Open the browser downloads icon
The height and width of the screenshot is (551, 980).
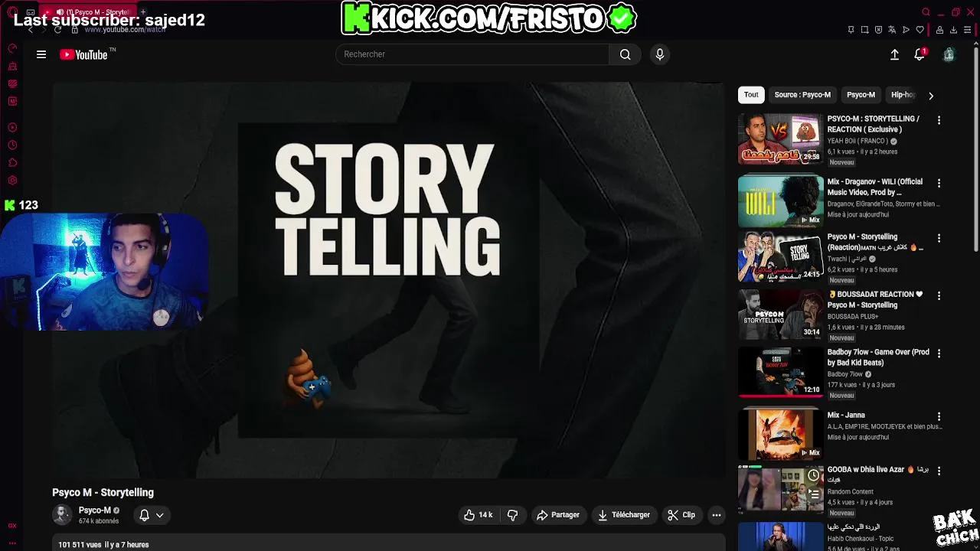pos(953,30)
